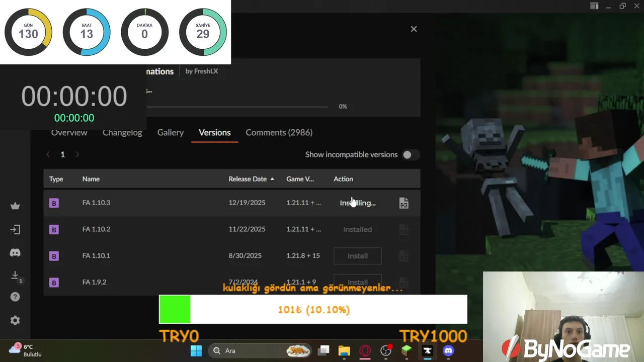Open the Windows Start menu
Viewport: 644px width, 362px height.
[196, 350]
